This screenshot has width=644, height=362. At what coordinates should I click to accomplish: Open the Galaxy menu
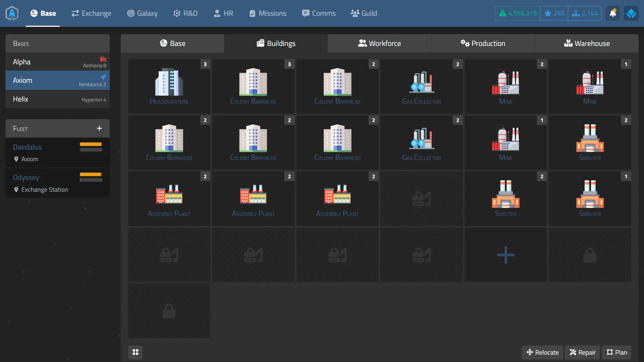(x=142, y=13)
